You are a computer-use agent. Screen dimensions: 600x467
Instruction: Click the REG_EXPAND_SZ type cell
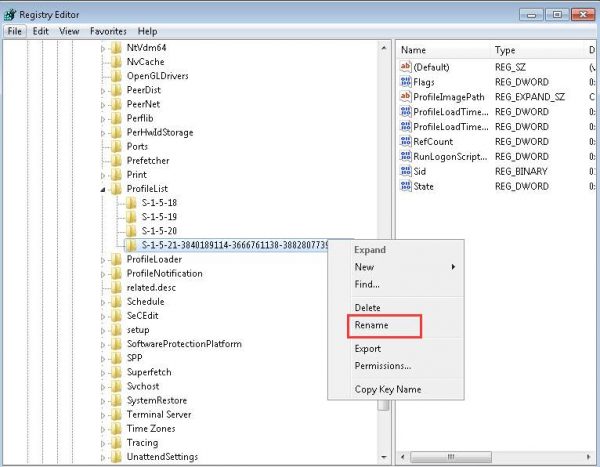(x=530, y=97)
